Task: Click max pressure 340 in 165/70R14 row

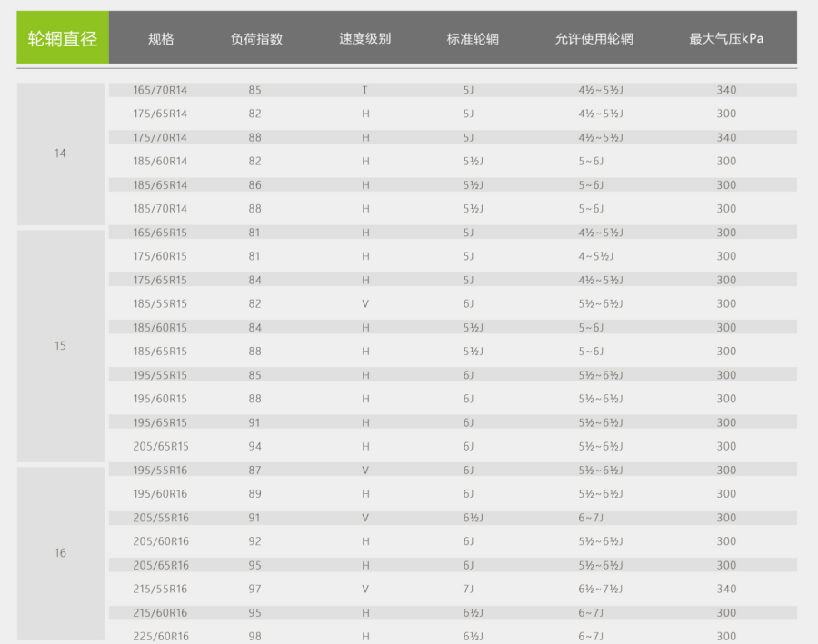Action: (726, 90)
